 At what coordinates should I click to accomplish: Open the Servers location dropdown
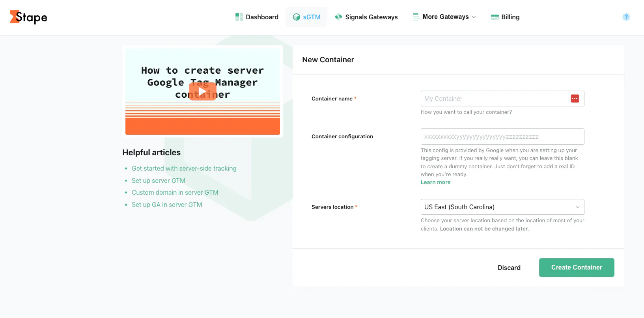click(502, 207)
